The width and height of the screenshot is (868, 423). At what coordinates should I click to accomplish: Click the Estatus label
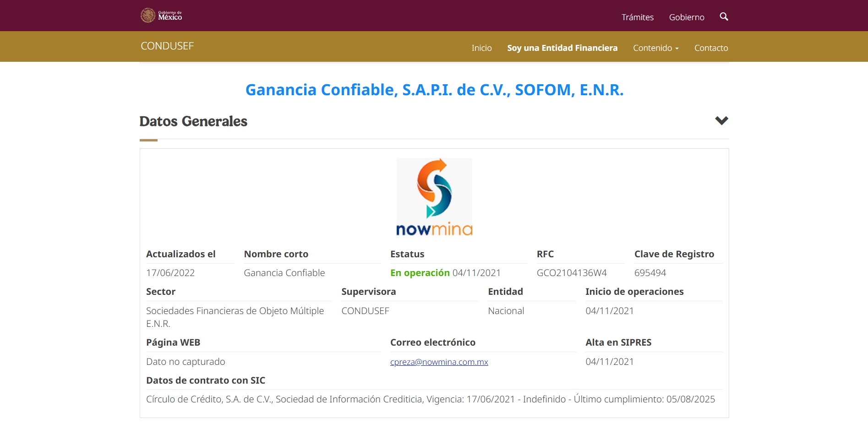[407, 254]
